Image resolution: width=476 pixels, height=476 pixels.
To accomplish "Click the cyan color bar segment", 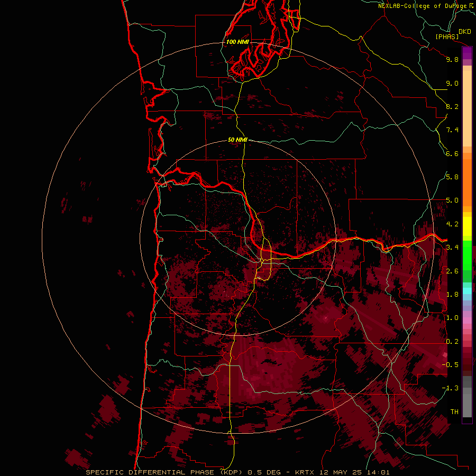I will click(x=467, y=291).
